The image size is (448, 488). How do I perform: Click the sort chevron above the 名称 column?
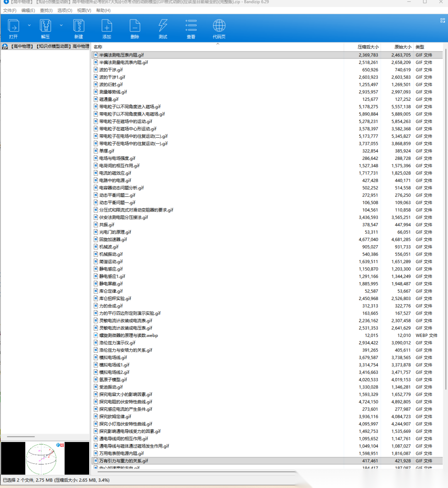218,44
